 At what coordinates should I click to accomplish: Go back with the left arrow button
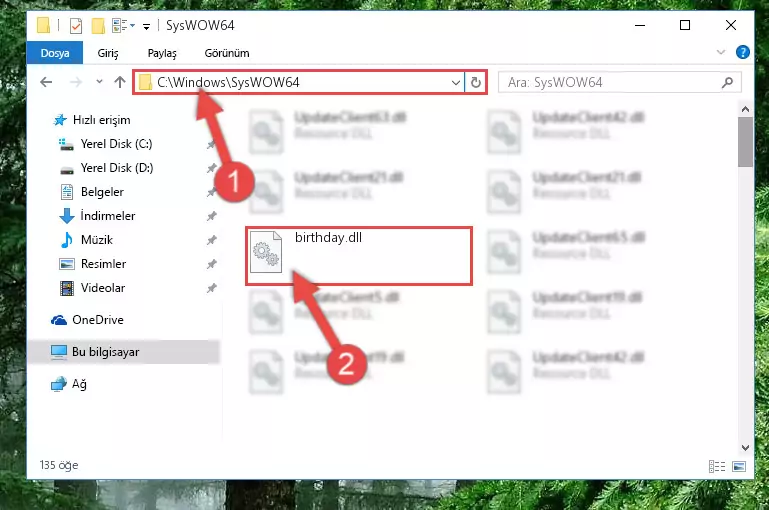(46, 82)
